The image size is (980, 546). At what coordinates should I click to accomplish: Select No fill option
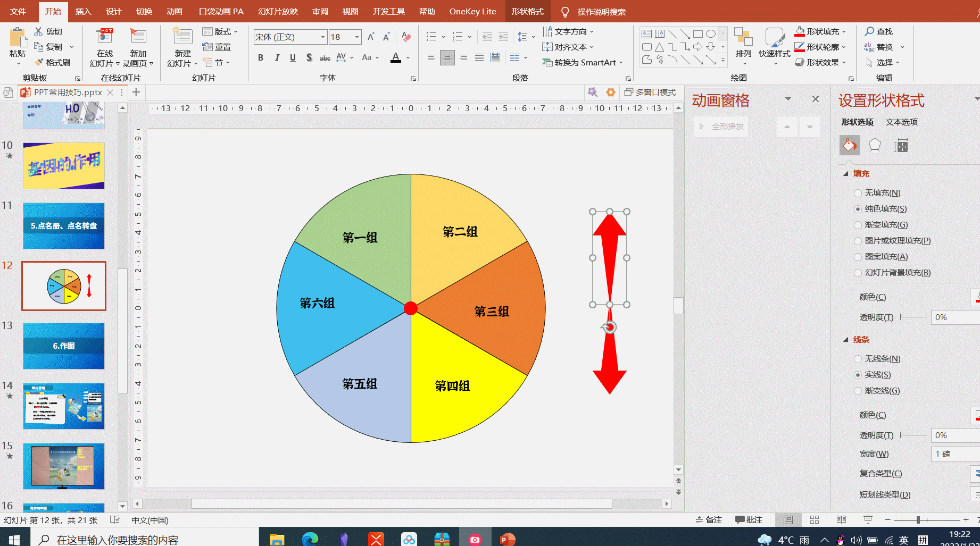click(877, 193)
